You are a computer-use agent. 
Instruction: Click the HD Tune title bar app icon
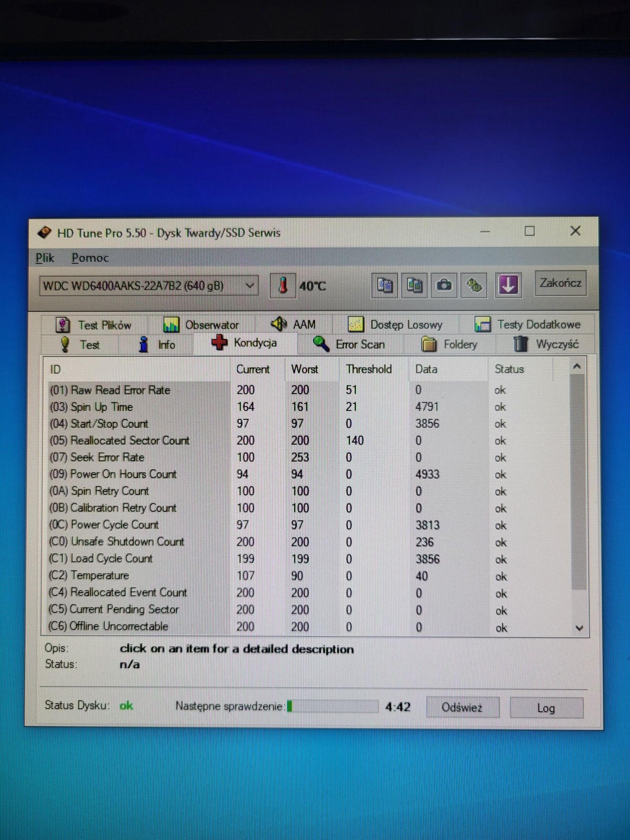click(x=44, y=232)
